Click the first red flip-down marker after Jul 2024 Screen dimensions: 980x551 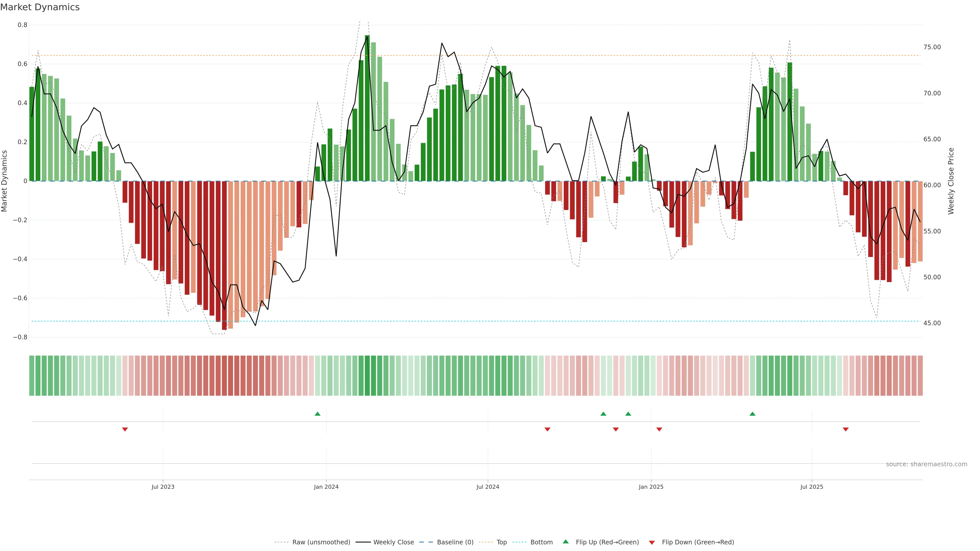(547, 429)
